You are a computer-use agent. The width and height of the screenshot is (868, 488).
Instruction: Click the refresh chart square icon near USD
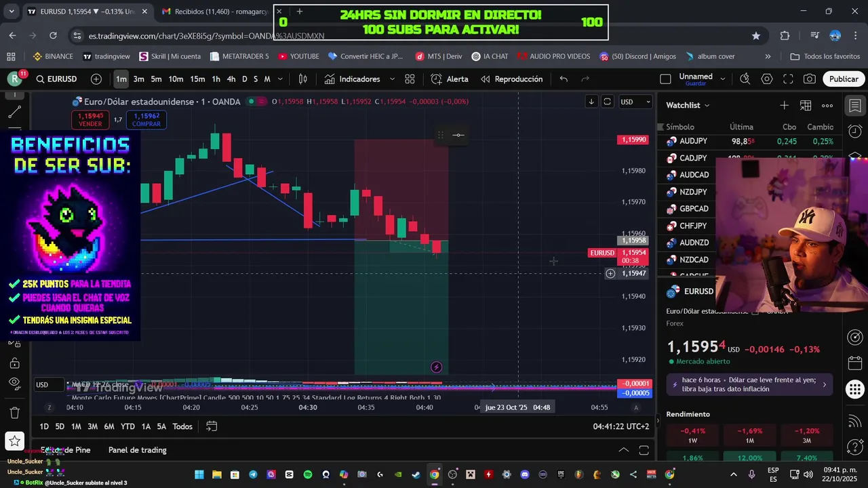coord(607,102)
